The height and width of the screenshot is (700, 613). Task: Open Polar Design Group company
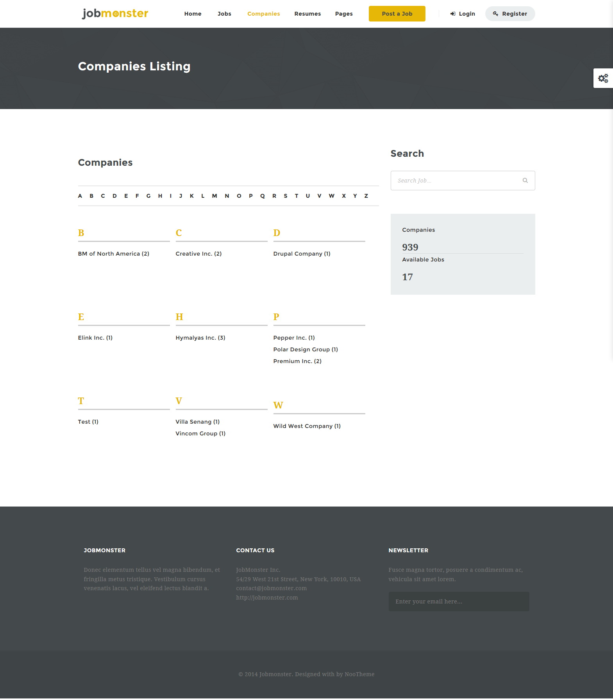click(306, 349)
